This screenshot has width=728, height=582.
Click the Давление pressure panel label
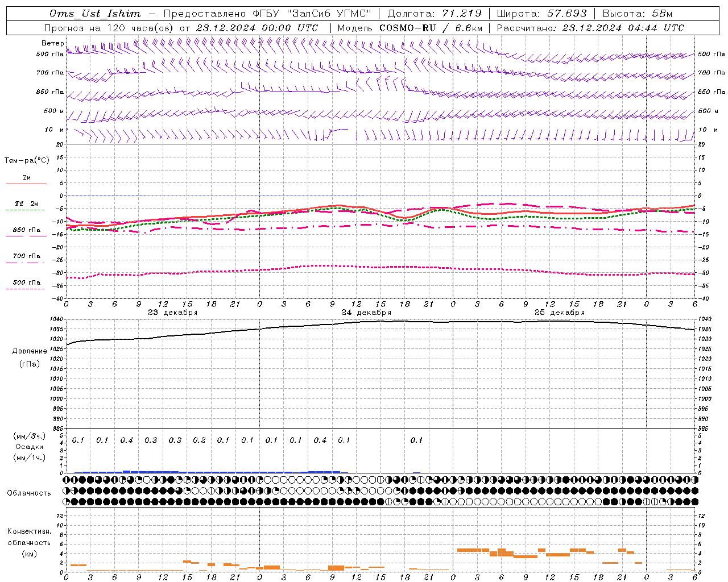pyautogui.click(x=30, y=351)
